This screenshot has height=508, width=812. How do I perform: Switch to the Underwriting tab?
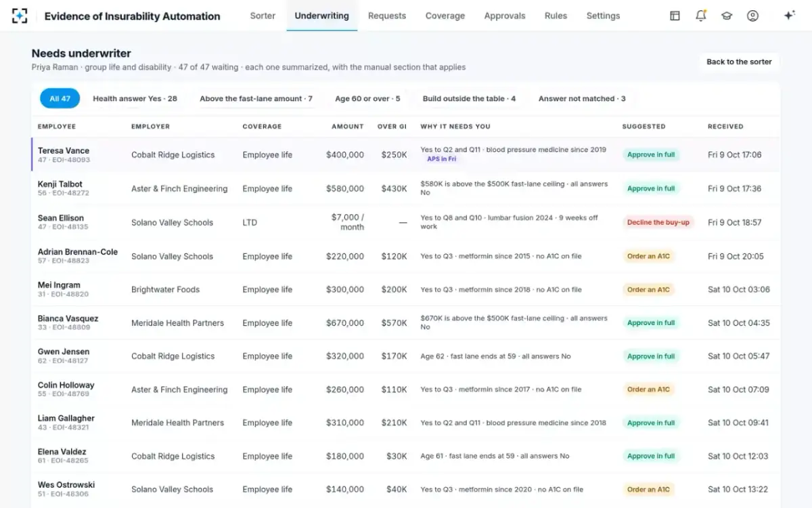pyautogui.click(x=322, y=16)
